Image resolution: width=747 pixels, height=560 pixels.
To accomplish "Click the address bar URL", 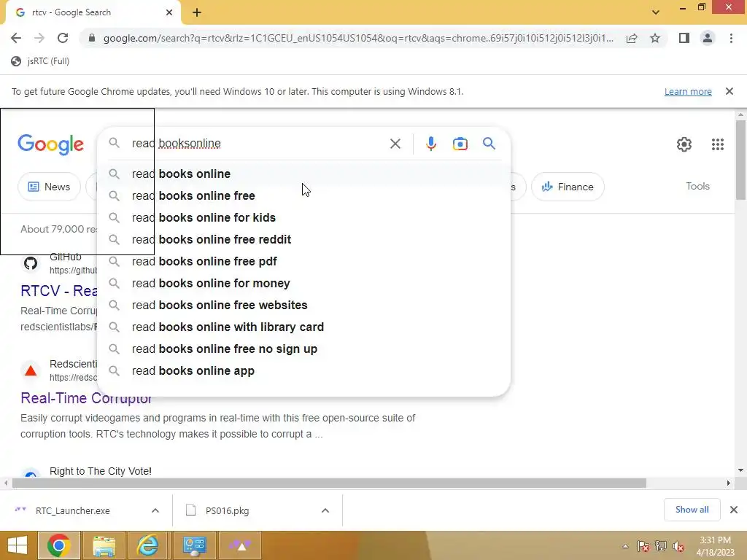I will pos(358,38).
